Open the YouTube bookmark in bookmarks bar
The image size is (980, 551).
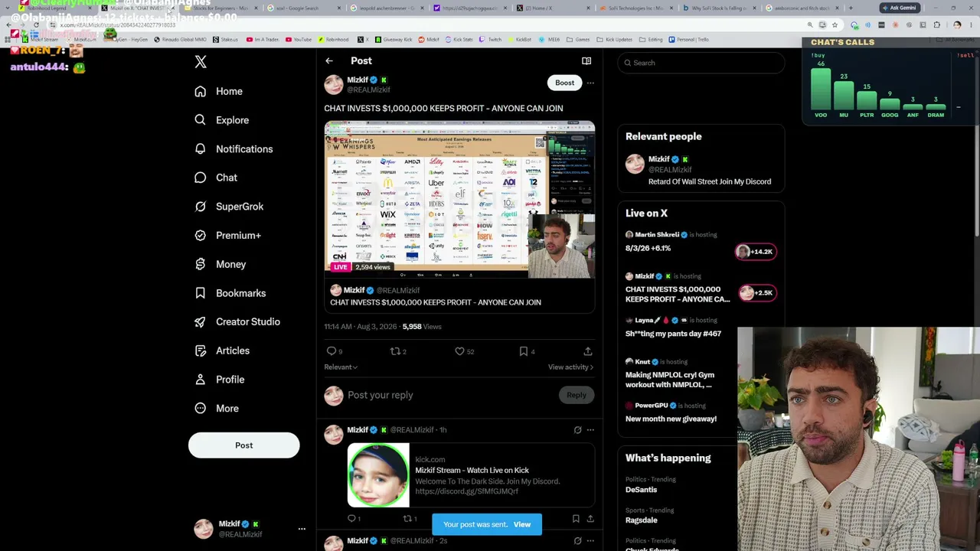point(298,40)
